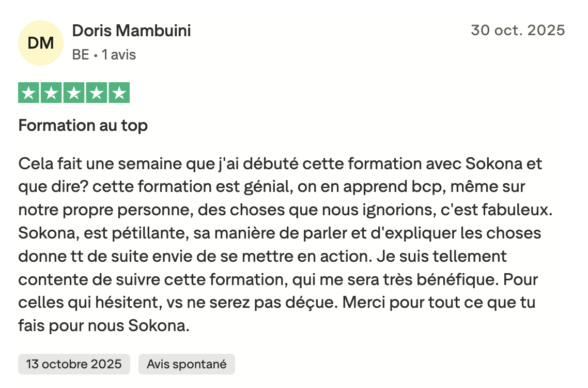Click the text line starting "donne tt de suite"
588x388 pixels.
tap(262, 257)
